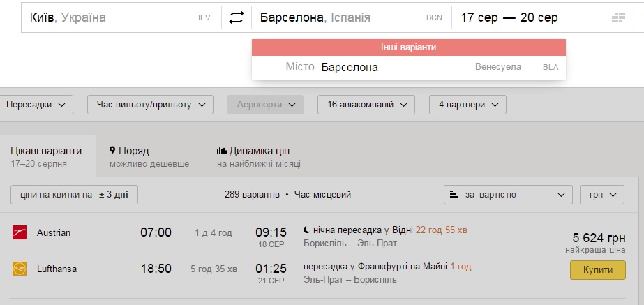
Task: Click the location pin icon near Поряд
Action: tap(112, 151)
